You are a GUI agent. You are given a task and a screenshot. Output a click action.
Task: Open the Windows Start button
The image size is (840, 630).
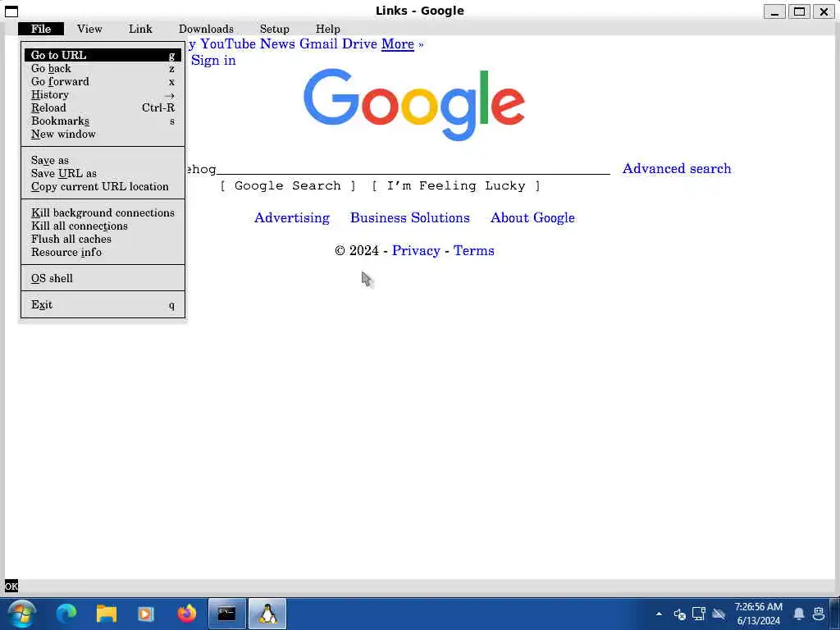(x=22, y=614)
